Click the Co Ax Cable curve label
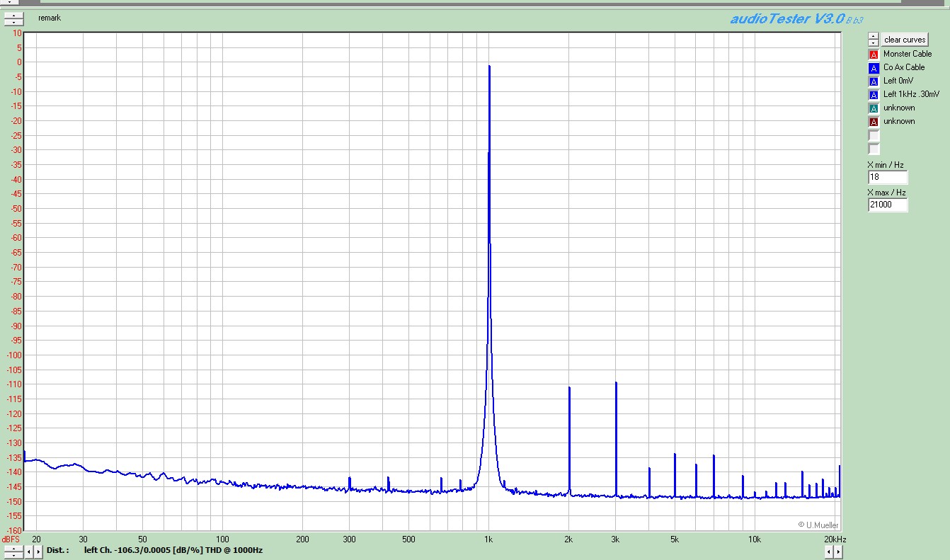 click(904, 67)
